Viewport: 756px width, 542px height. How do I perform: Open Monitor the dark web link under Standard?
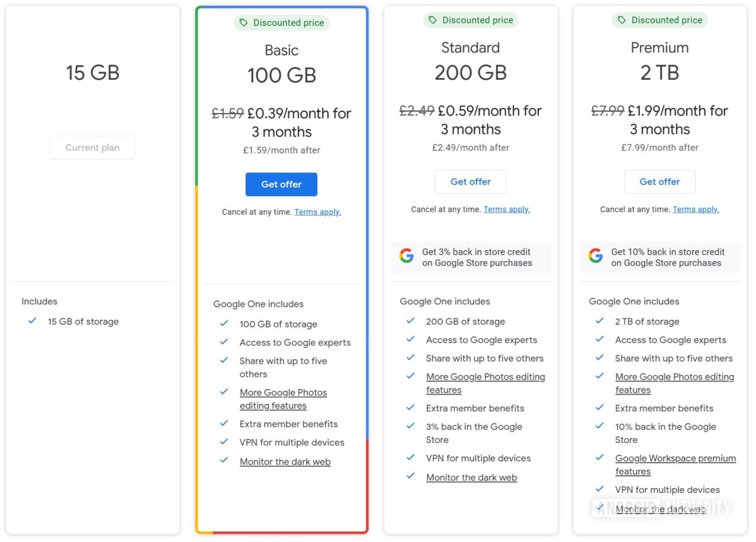[x=471, y=477]
